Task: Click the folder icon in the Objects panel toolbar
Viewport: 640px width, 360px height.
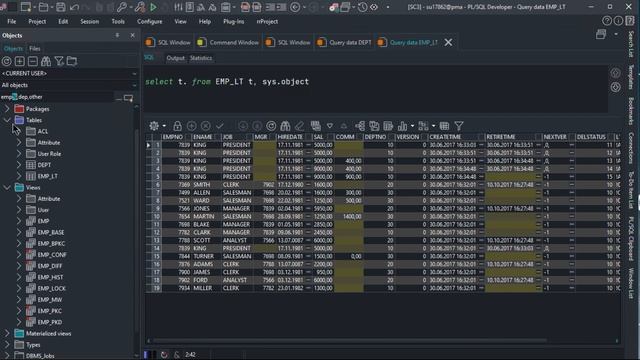Action: [72, 61]
